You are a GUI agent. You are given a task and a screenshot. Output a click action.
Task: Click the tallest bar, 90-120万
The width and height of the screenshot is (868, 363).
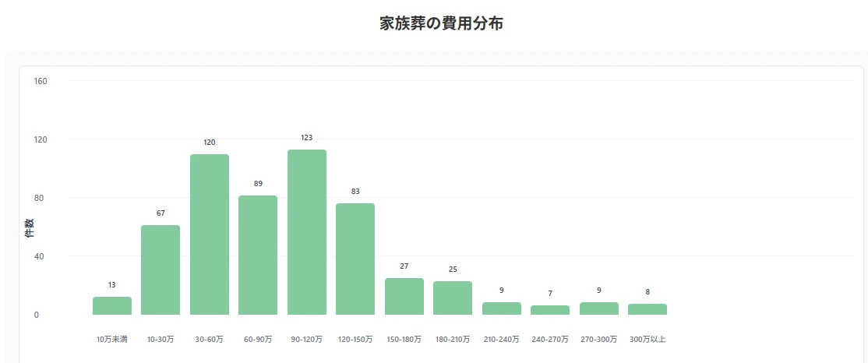coord(307,232)
